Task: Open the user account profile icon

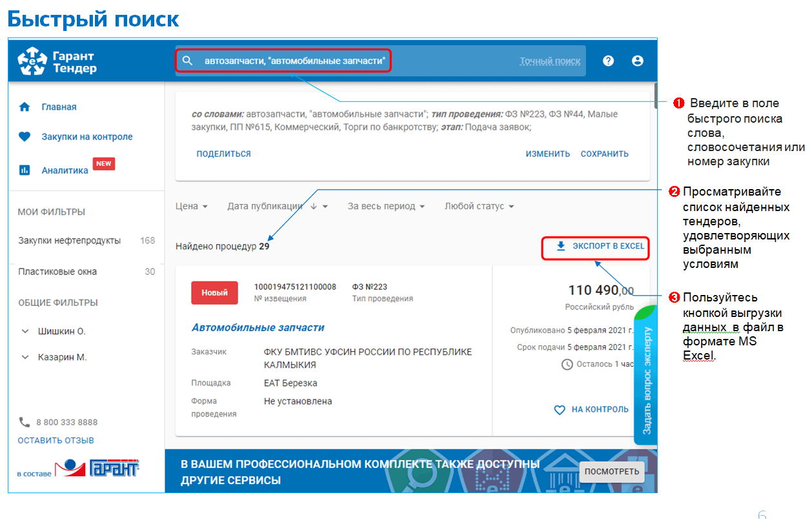Action: (638, 61)
